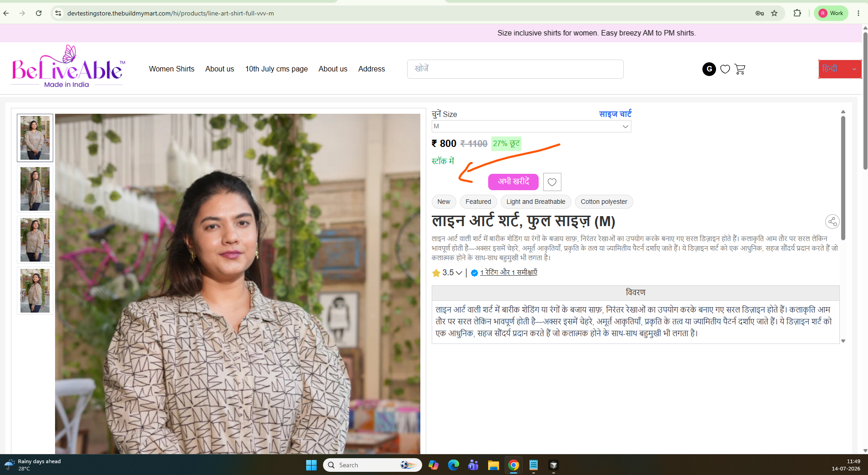Click the स्टॉक में stock status text
Screen dimensions: 868x475
(x=443, y=161)
